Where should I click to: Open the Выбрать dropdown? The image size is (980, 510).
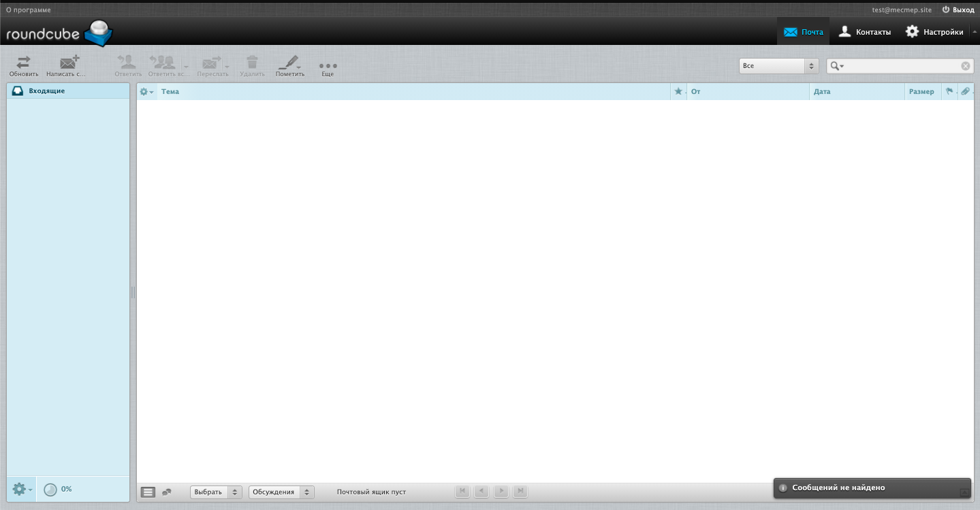(x=216, y=492)
